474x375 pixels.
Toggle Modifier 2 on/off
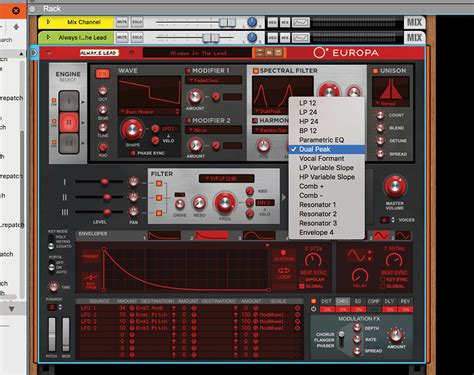(x=188, y=120)
